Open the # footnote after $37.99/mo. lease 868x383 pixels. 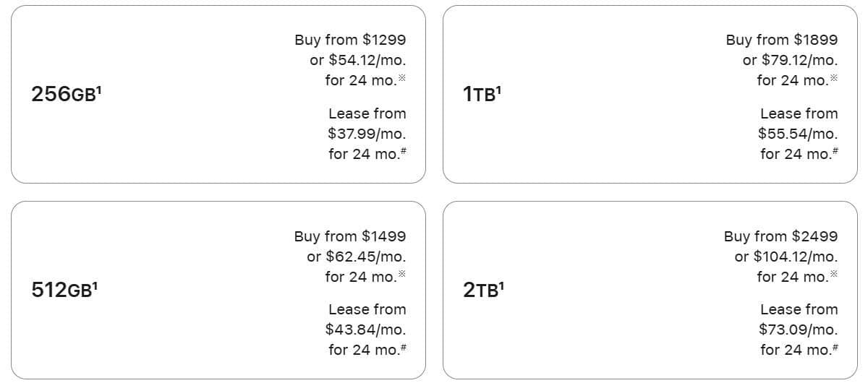click(x=403, y=151)
